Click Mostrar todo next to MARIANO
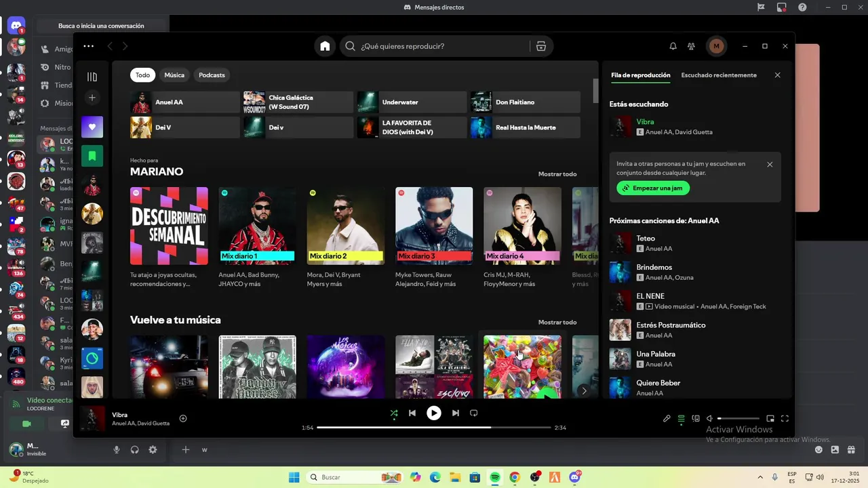The height and width of the screenshot is (488, 868). coord(557,174)
